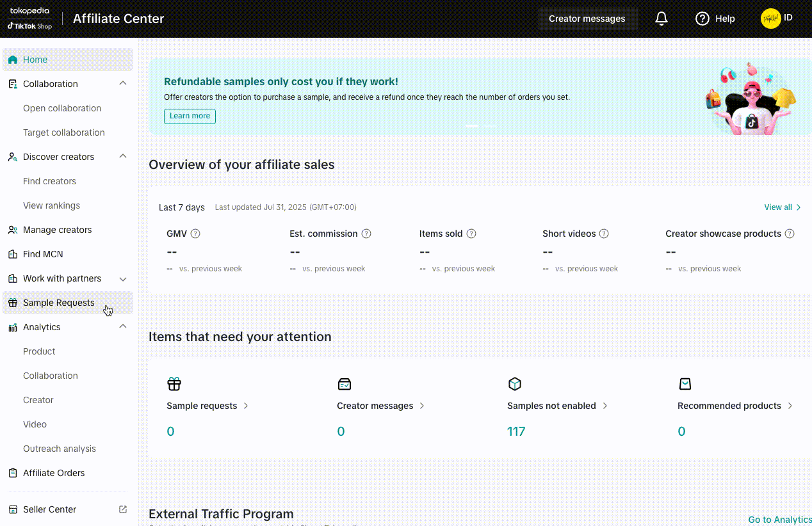Collapse the Analytics sidebar section
The width and height of the screenshot is (812, 526).
(x=123, y=326)
